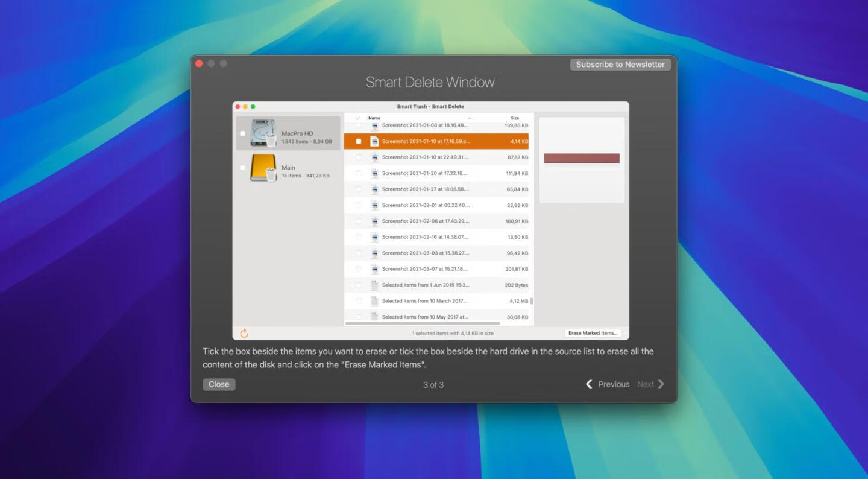
Task: Click the file icon of Screenshot 2021-01-10 at 17.16.59
Action: point(374,141)
